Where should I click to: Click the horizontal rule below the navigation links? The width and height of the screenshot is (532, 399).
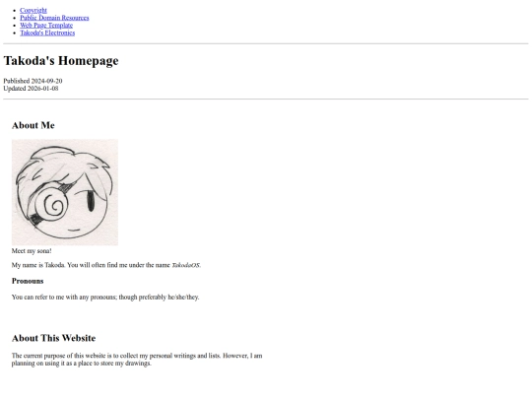[266, 43]
